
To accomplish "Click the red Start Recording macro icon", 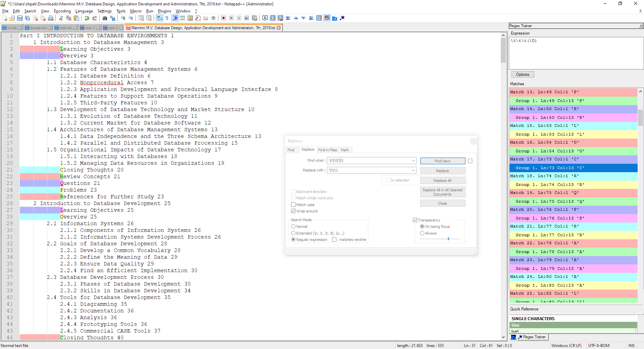I will (x=224, y=18).
